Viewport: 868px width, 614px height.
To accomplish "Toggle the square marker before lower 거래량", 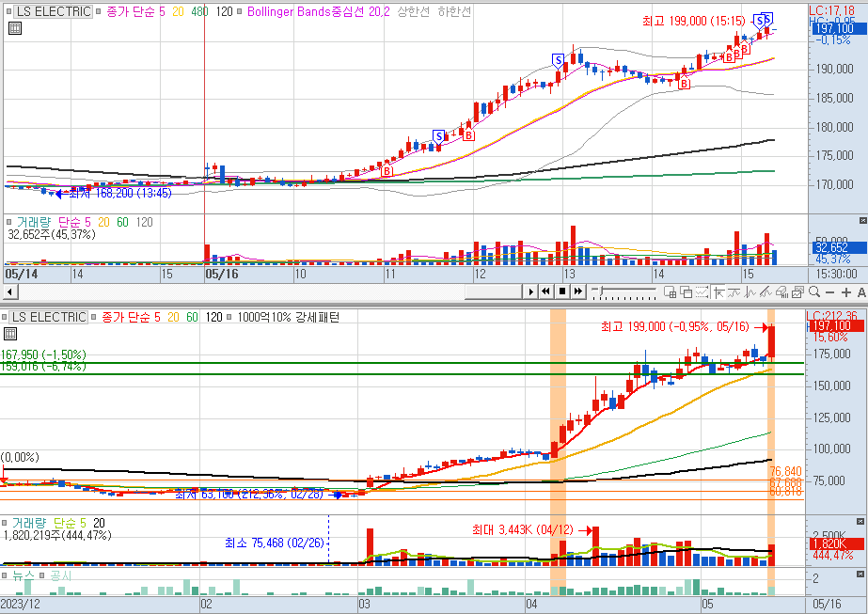I will tap(5, 523).
